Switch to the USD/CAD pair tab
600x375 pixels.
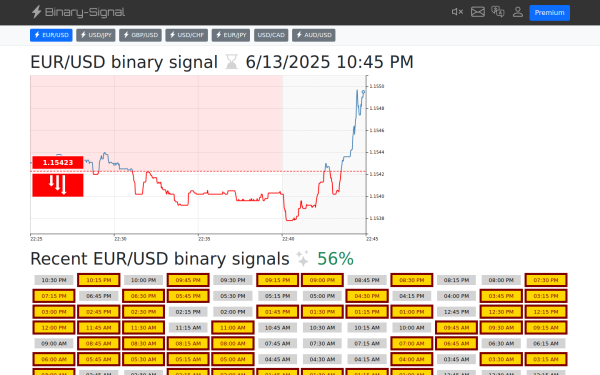pos(271,35)
